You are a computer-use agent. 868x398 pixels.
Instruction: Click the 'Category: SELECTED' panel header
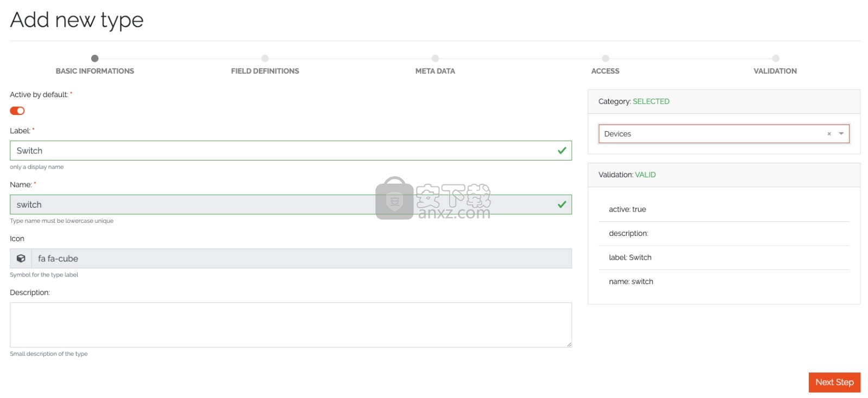(724, 101)
